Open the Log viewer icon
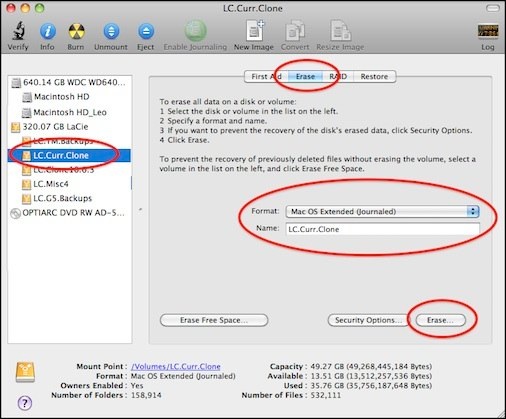 488,31
